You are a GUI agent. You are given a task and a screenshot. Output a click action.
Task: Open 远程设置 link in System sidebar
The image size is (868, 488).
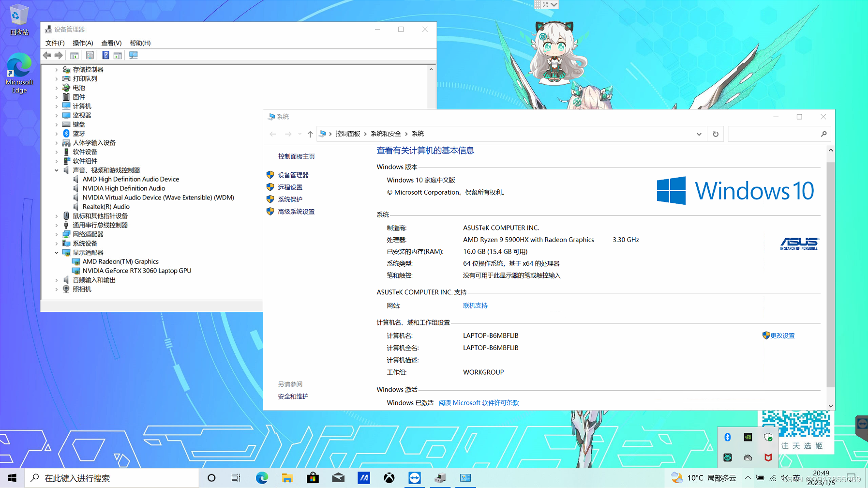(290, 187)
